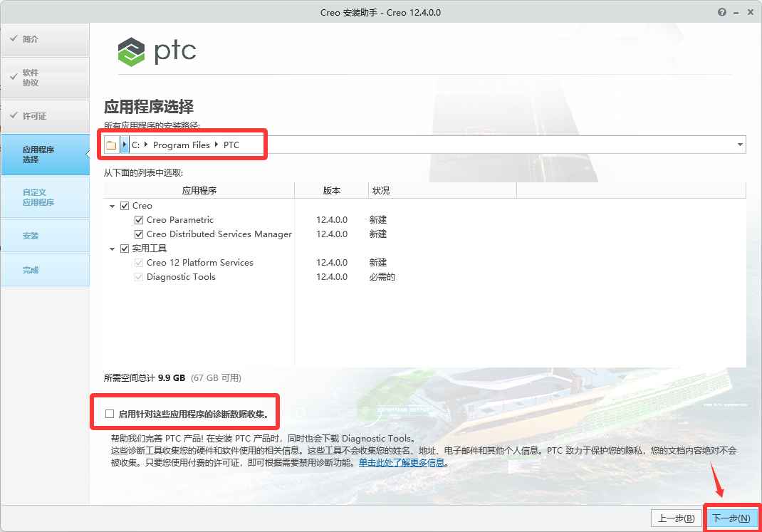Uncheck the Creo Parametric checkbox
Image resolution: width=762 pixels, height=532 pixels.
tap(139, 219)
